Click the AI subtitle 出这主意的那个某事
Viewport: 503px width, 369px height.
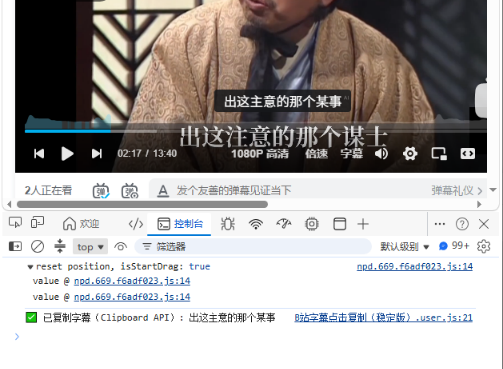pyautogui.click(x=282, y=101)
